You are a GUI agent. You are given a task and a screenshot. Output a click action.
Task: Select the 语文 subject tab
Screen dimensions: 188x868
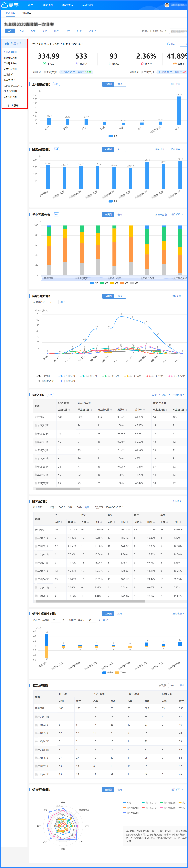point(22,31)
